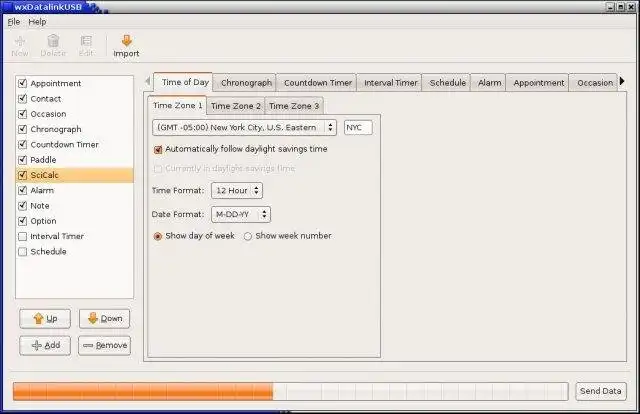Enable the Schedule checkbox in the list
The height and width of the screenshot is (414, 640).
coord(22,252)
